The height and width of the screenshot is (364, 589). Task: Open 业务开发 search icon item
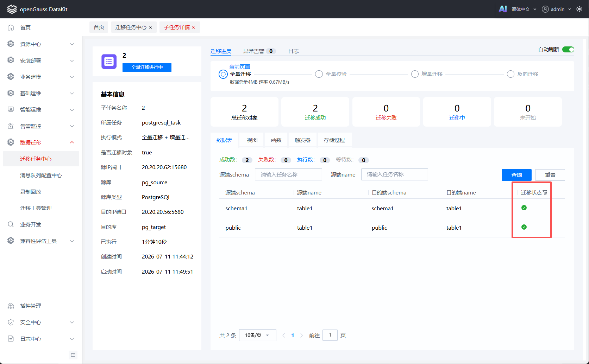(11, 224)
